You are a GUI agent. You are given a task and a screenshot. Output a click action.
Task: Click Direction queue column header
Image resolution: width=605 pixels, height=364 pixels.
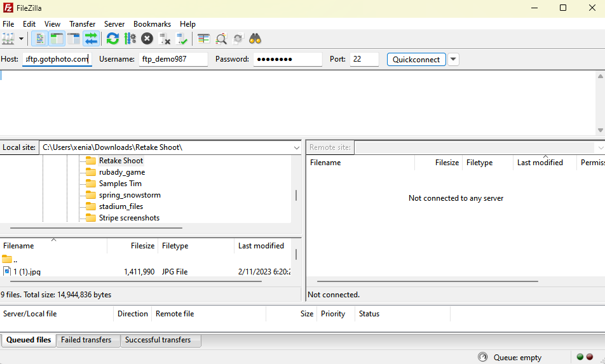coord(132,314)
